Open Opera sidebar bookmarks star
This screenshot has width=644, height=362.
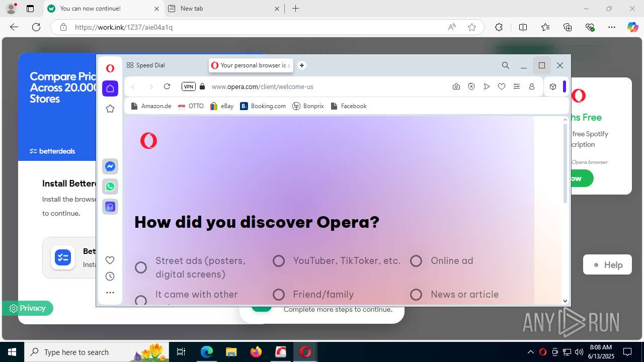[110, 109]
